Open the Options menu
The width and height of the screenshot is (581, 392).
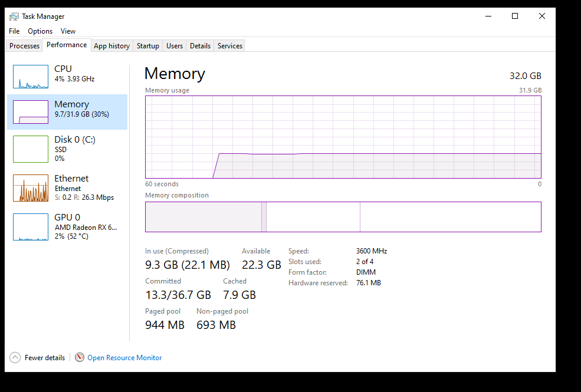point(40,31)
